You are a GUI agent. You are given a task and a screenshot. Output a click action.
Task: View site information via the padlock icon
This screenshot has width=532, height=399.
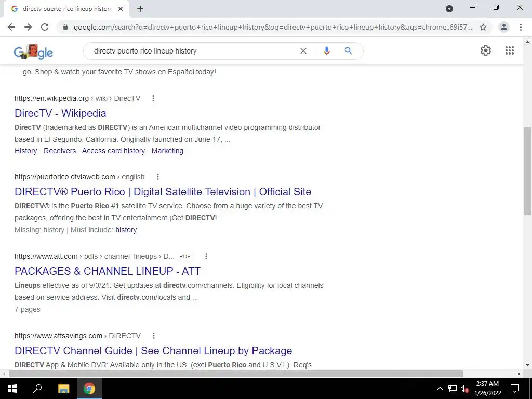[65, 27]
